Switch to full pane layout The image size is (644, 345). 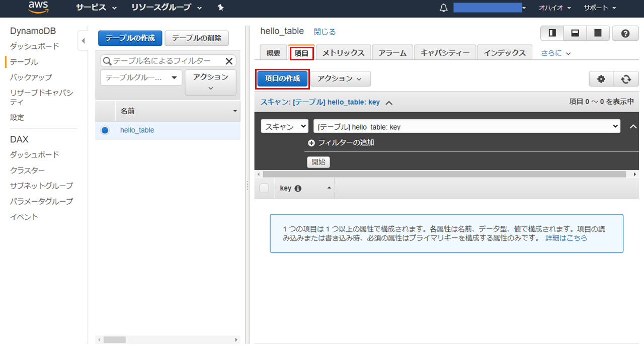point(598,33)
